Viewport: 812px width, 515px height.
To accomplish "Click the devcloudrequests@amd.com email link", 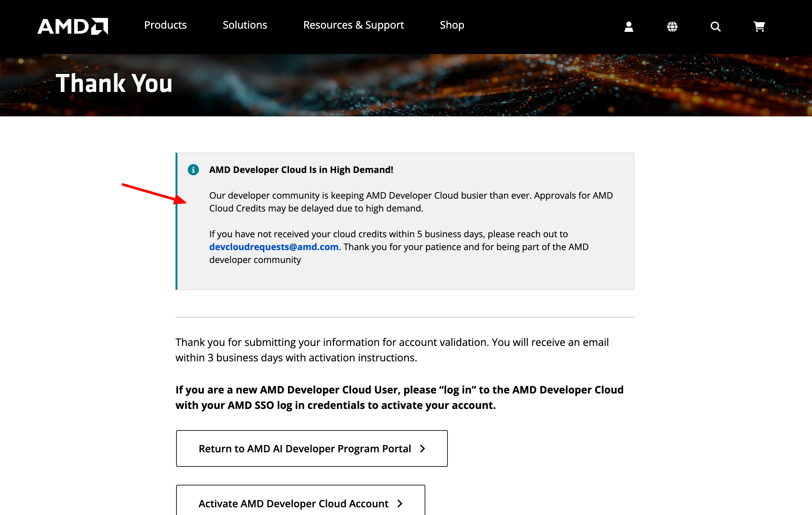I will pos(274,247).
